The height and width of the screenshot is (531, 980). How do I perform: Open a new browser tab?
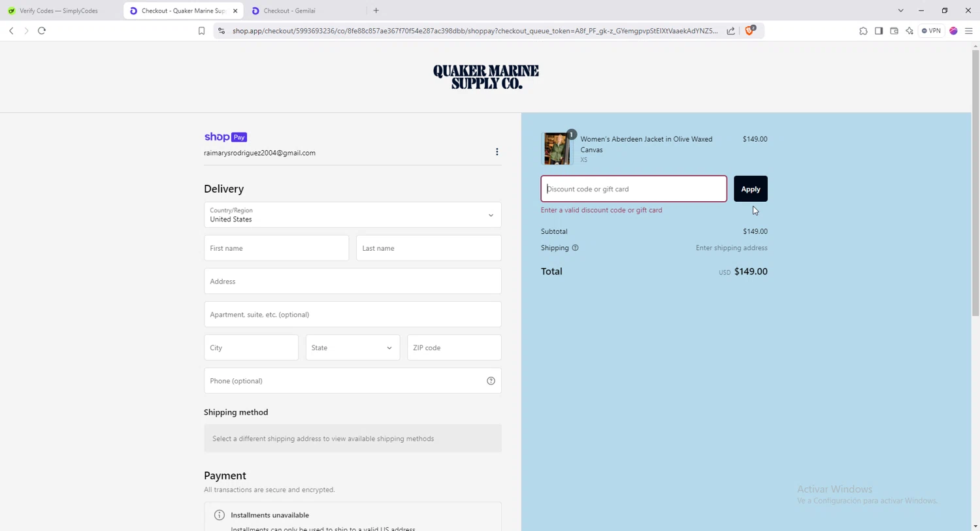376,10
